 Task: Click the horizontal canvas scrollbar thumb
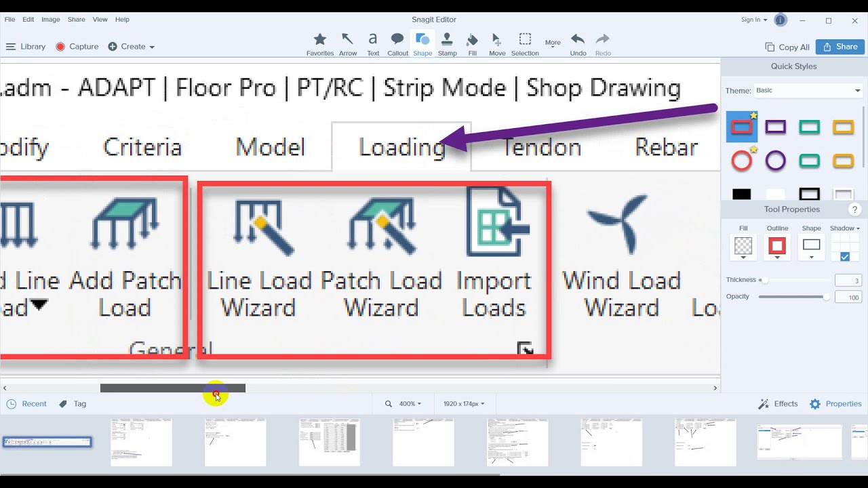[173, 388]
